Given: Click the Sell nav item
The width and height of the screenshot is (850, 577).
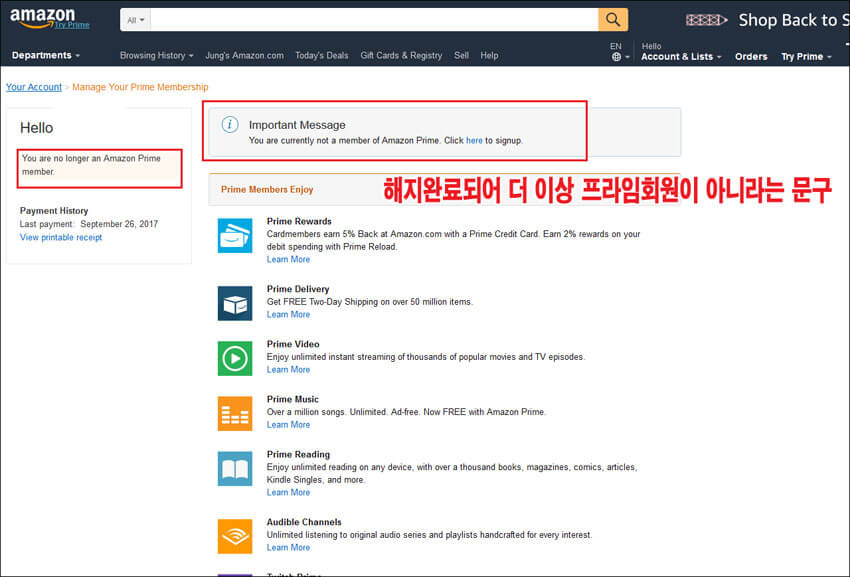Looking at the screenshot, I should click(x=461, y=55).
